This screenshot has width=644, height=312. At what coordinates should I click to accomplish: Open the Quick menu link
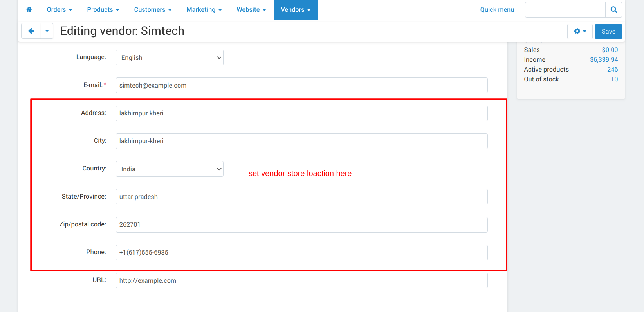[x=497, y=10]
